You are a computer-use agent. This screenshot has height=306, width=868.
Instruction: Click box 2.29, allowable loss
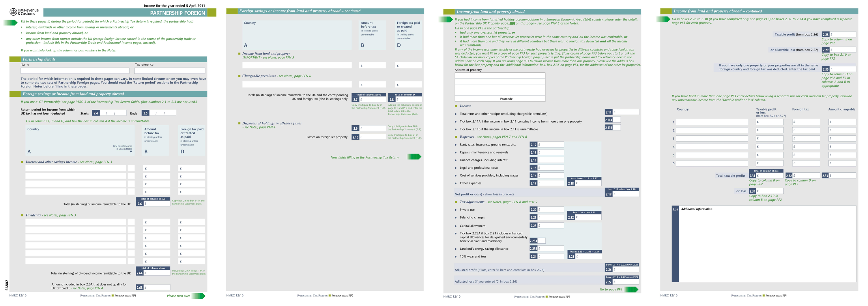click(x=843, y=50)
